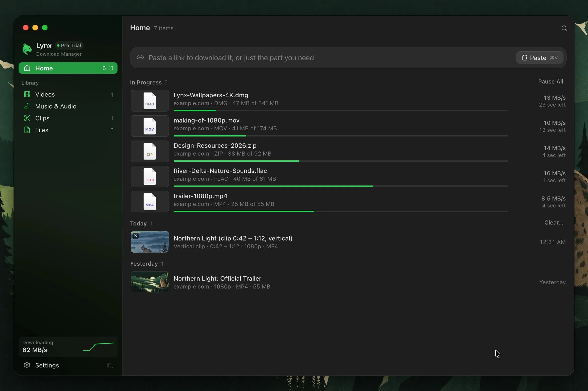Viewport: 588px width, 391px height.
Task: Click Clear... in Today section
Action: pos(554,222)
